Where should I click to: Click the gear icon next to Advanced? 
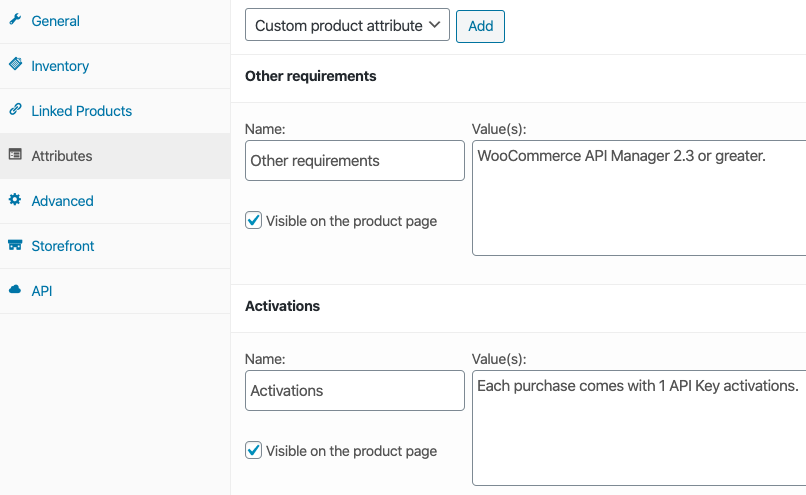click(15, 199)
